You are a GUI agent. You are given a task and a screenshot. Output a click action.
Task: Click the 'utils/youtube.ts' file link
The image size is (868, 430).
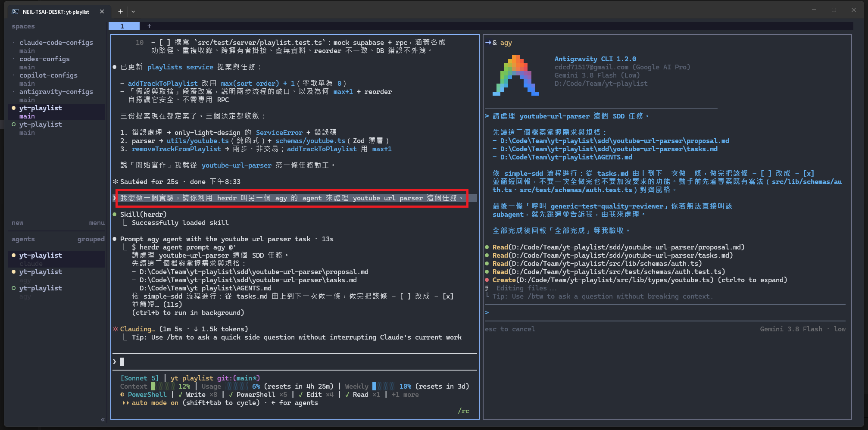pyautogui.click(x=198, y=140)
